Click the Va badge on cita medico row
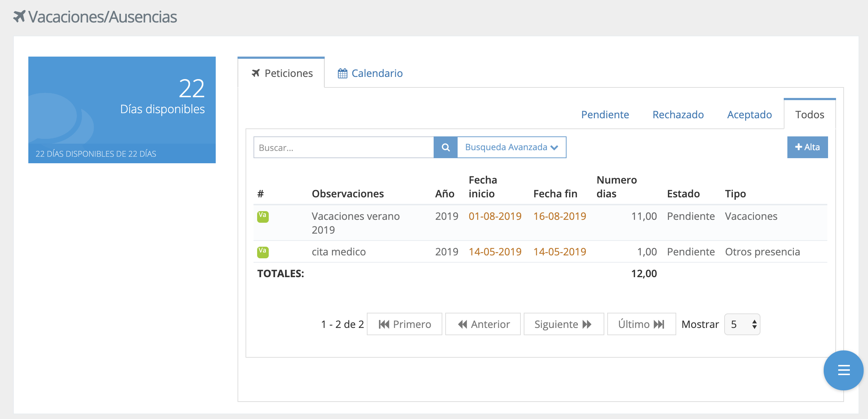This screenshot has width=868, height=419. tap(263, 252)
